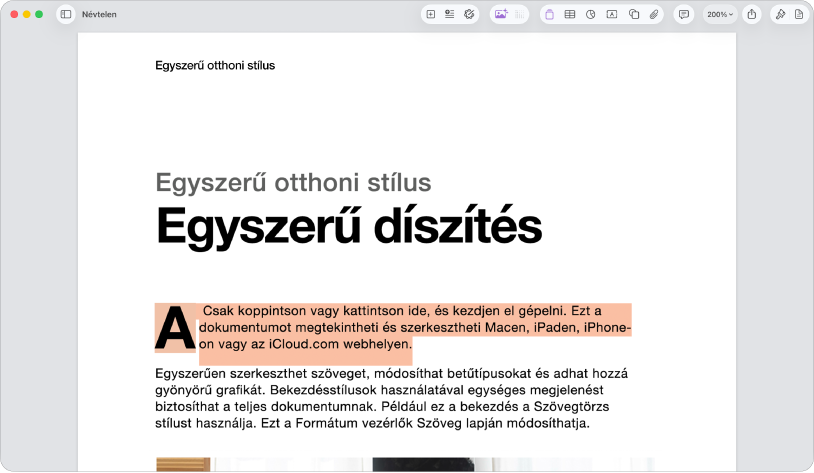Open the Insert menu icon in the toolbar
The height and width of the screenshot is (473, 814).
click(450, 15)
